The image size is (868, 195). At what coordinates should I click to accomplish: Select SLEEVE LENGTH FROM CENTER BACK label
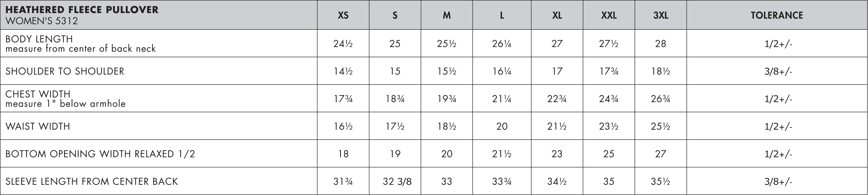(92, 182)
